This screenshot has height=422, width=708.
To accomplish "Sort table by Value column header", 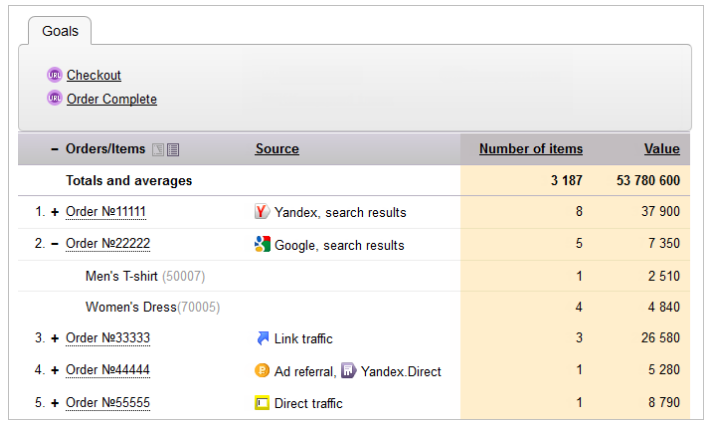I will (661, 149).
